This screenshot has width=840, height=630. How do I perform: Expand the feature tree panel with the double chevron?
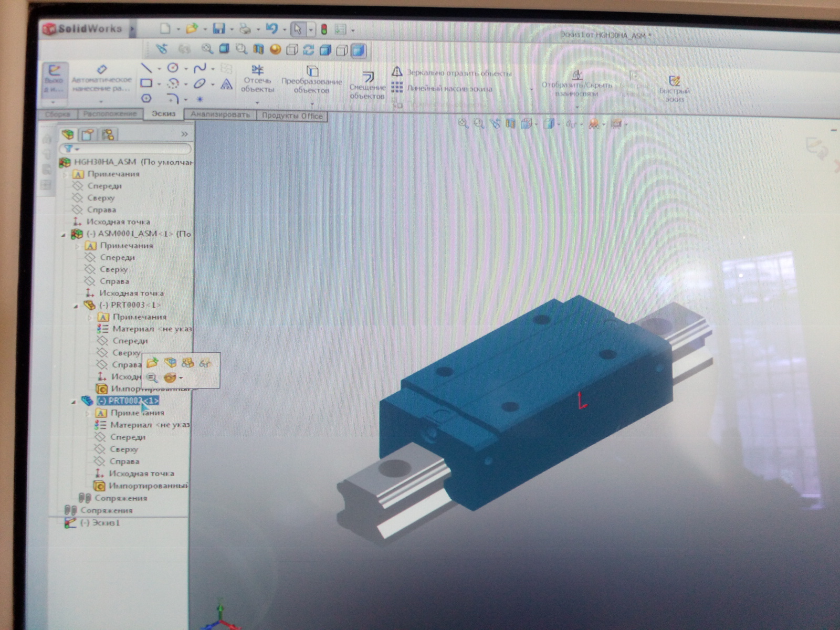click(184, 134)
